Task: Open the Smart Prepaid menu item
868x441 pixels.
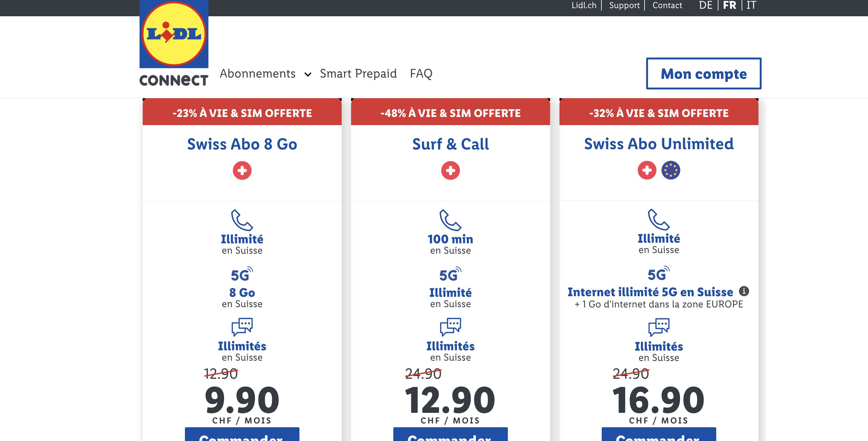Action: [358, 73]
